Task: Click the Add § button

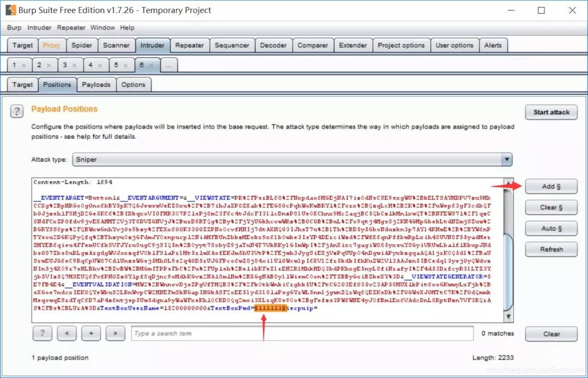Action: (551, 187)
